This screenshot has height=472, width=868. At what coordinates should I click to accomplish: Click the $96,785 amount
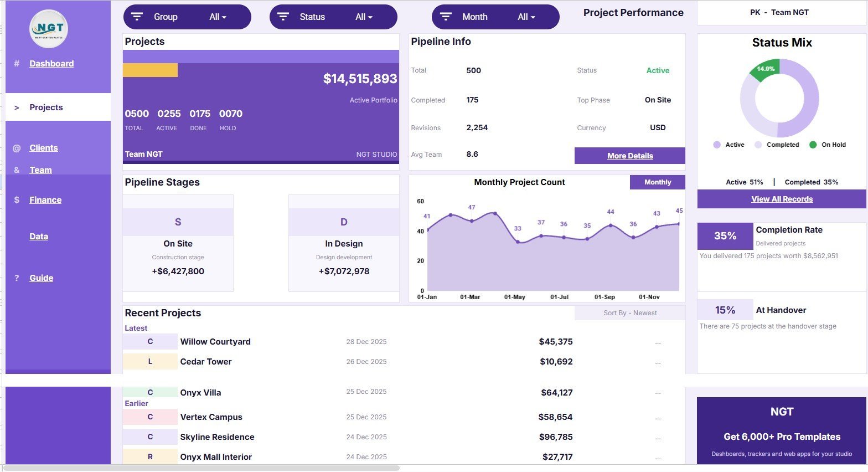pyautogui.click(x=556, y=437)
